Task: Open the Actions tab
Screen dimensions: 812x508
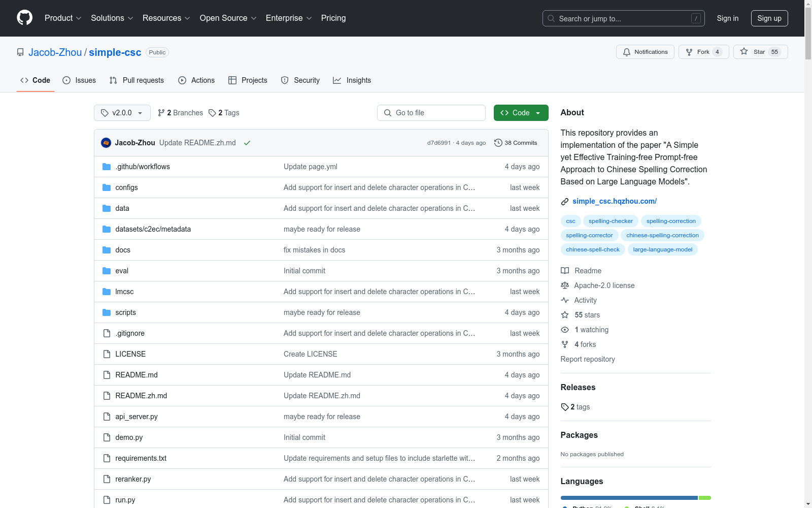Action: point(196,80)
